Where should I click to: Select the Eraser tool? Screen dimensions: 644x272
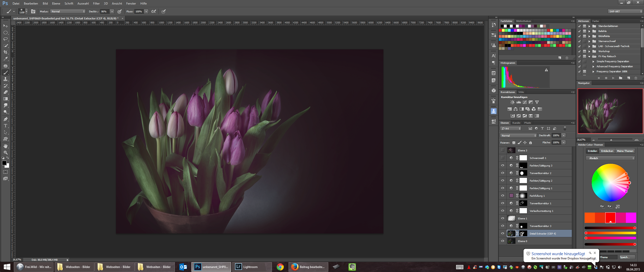point(6,92)
